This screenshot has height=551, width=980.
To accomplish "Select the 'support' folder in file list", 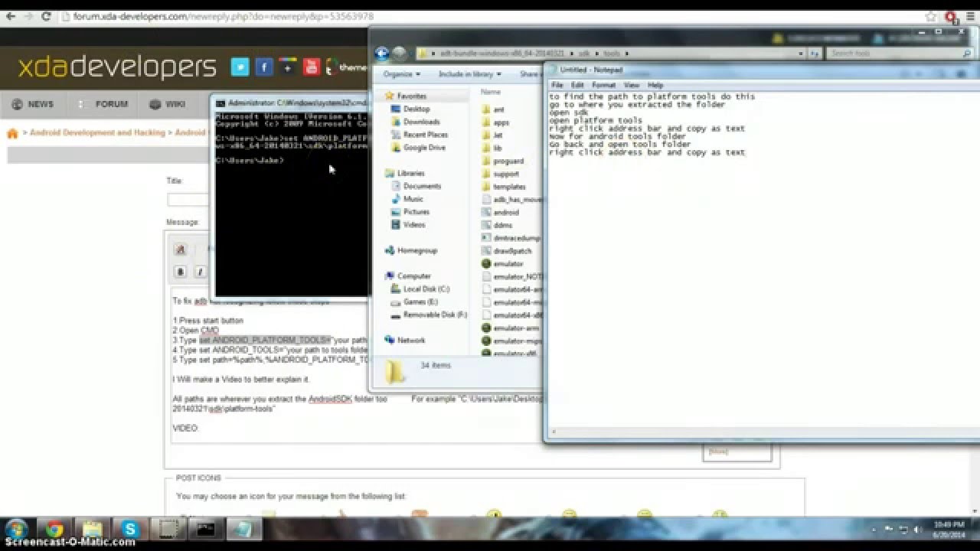I will tap(500, 174).
